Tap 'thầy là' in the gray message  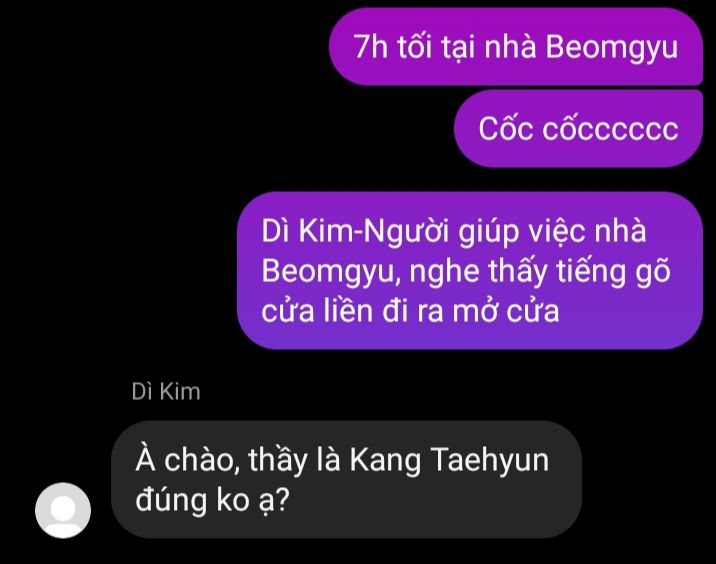tap(295, 460)
